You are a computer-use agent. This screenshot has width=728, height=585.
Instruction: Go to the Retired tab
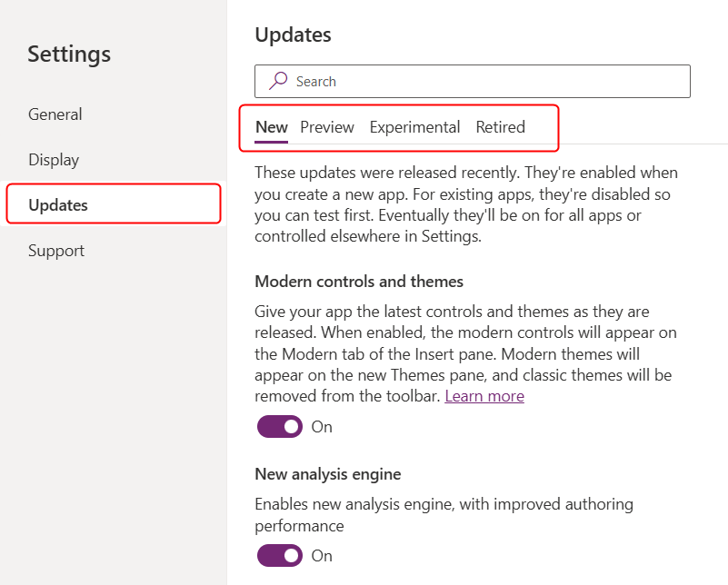(x=500, y=127)
